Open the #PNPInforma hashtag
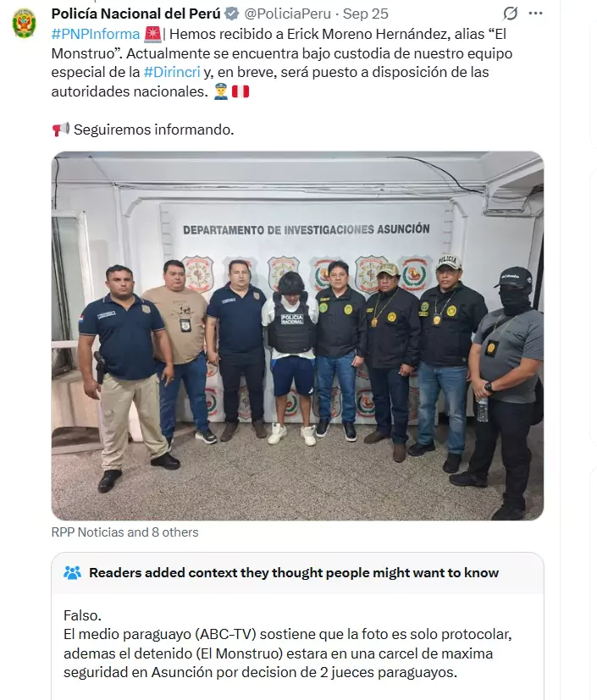 tap(96, 34)
